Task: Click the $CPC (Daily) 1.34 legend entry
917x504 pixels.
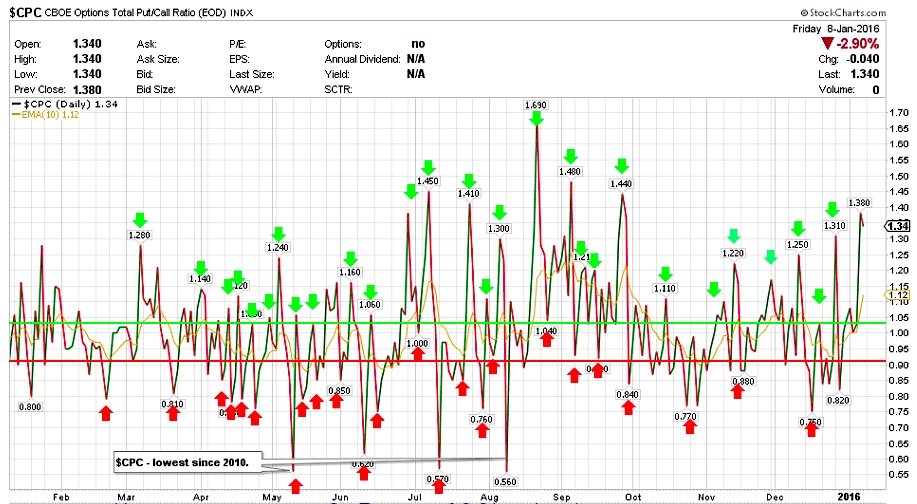Action: click(x=65, y=104)
